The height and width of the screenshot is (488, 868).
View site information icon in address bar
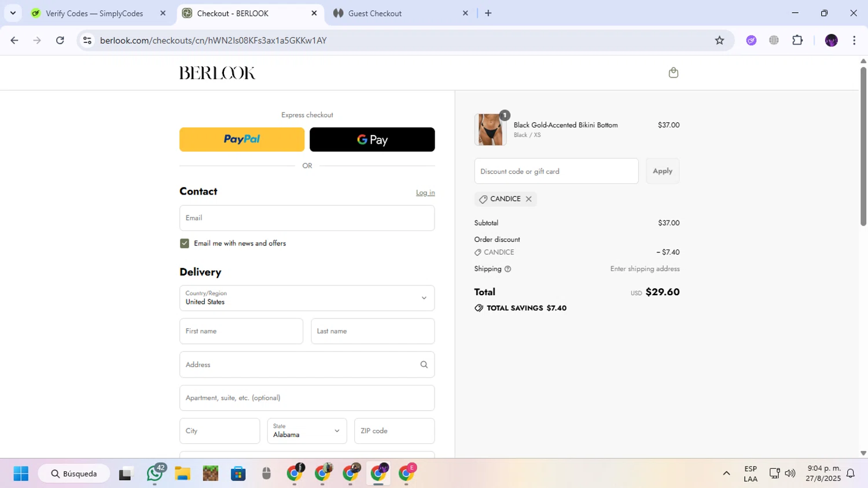pos(87,41)
